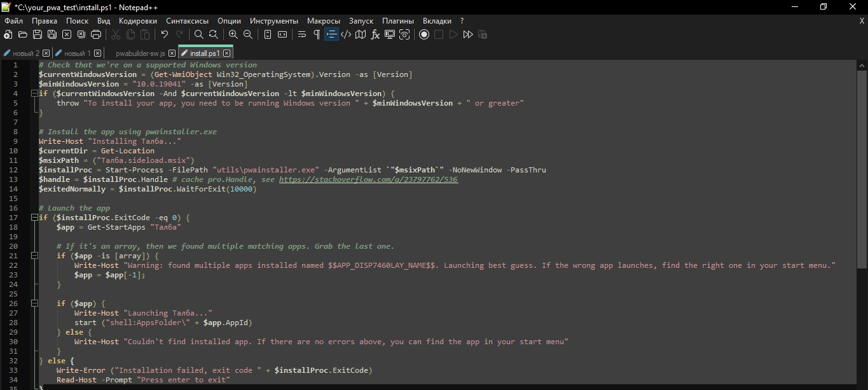Click the scrollbar up arrow
The image size is (868, 390).
[x=862, y=65]
